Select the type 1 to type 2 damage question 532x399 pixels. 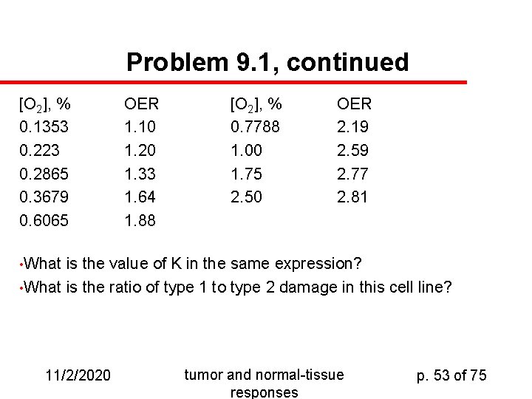click(236, 287)
